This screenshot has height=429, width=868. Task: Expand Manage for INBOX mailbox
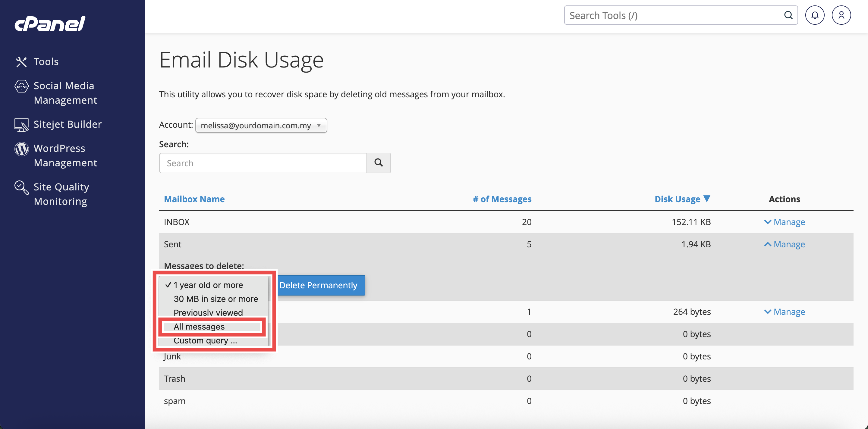(785, 222)
